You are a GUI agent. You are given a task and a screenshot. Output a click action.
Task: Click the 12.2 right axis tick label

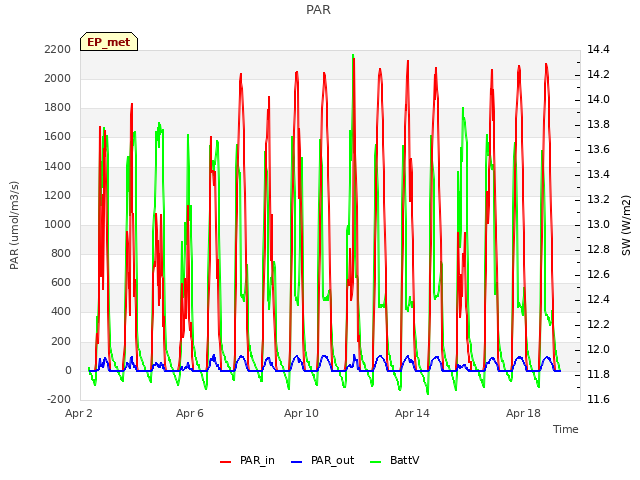pos(598,325)
